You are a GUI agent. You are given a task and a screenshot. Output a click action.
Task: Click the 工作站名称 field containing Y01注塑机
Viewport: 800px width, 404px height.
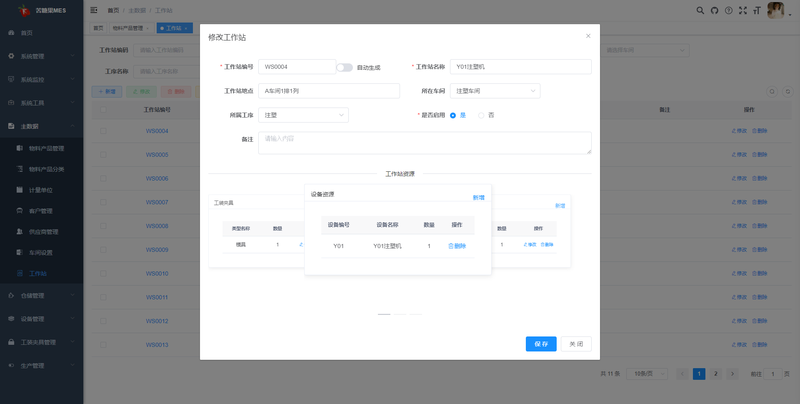(520, 67)
